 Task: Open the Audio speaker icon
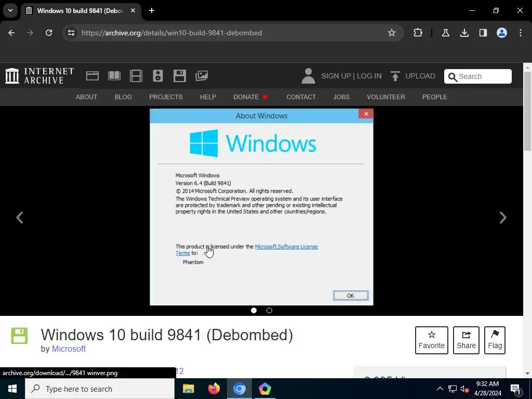[158, 76]
